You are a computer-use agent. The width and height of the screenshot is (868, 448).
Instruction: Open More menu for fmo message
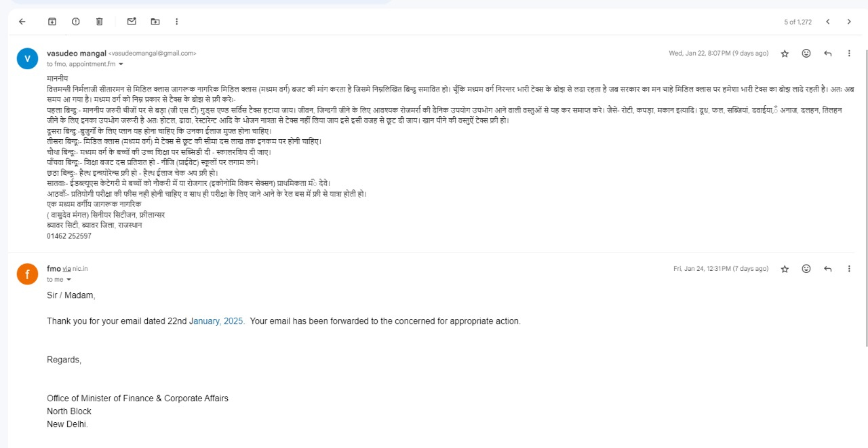click(x=849, y=269)
